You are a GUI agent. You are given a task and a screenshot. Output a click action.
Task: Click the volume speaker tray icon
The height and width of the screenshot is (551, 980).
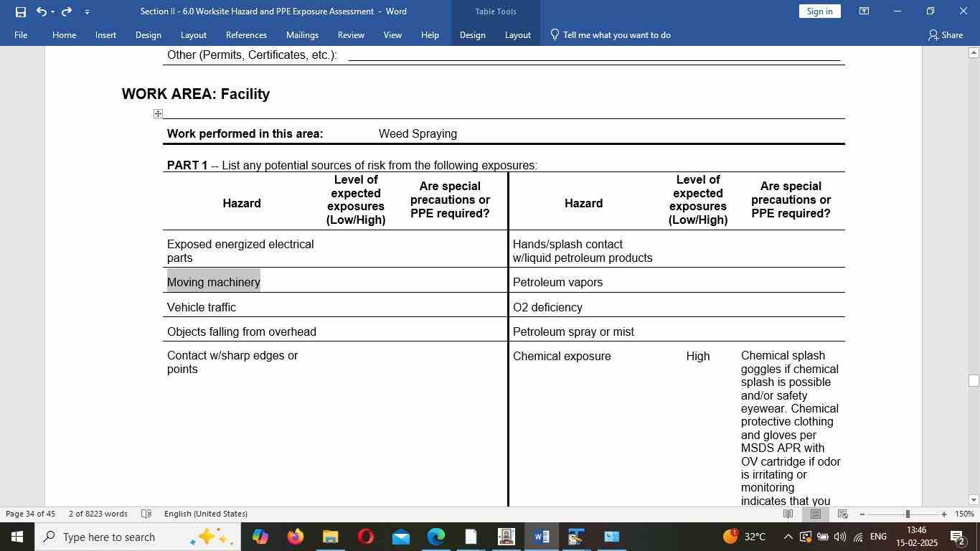tap(840, 537)
